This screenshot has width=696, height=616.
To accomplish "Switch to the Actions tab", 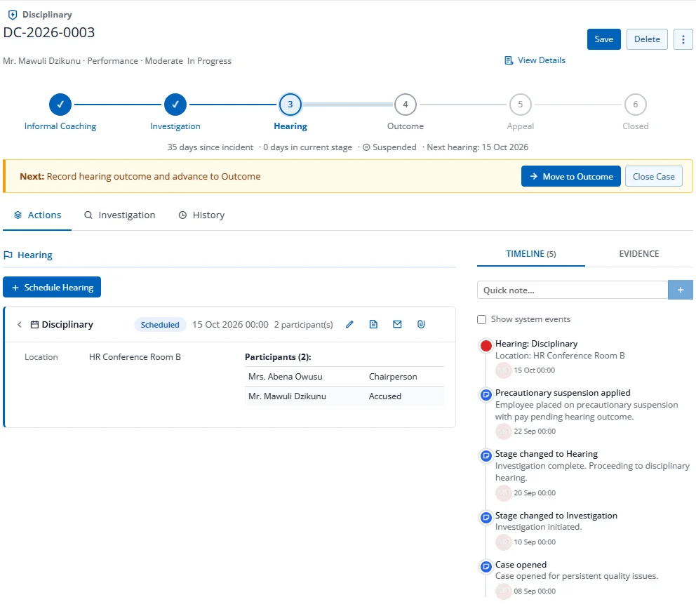I will coord(37,215).
